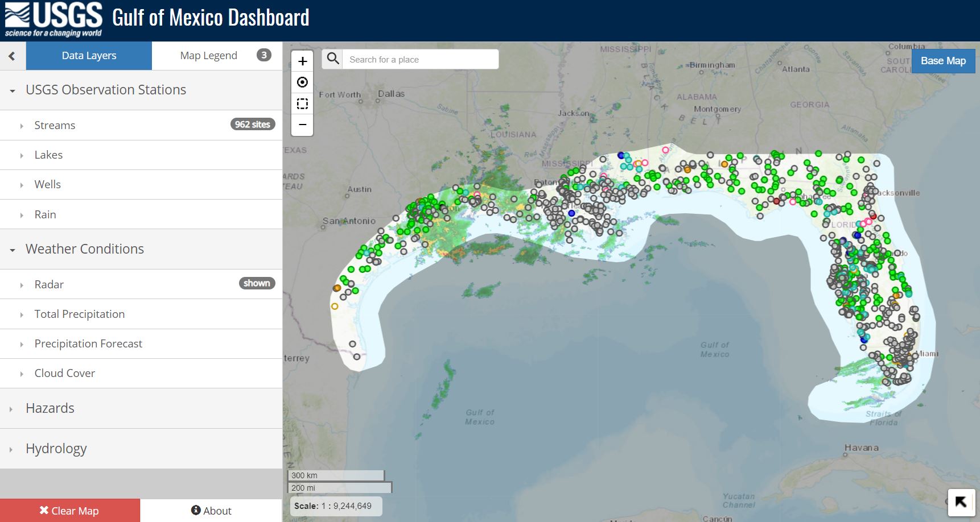
Task: Toggle the Streams 962 sites badge
Action: tap(252, 125)
